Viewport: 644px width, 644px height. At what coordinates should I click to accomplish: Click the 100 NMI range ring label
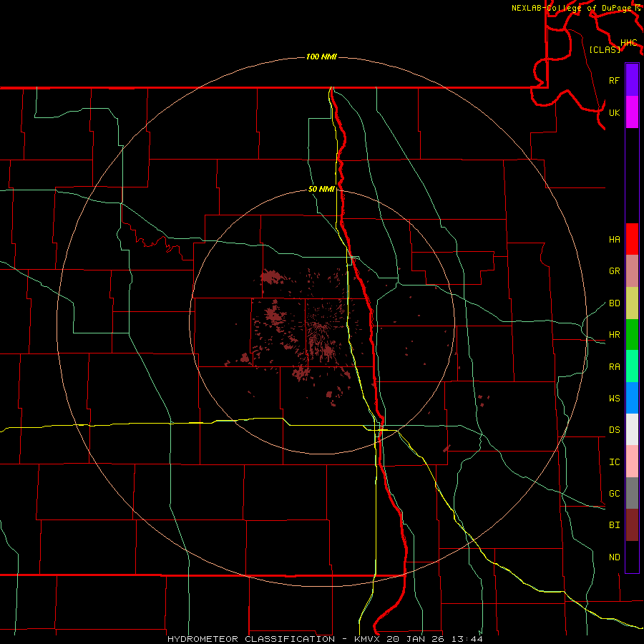pyautogui.click(x=321, y=57)
